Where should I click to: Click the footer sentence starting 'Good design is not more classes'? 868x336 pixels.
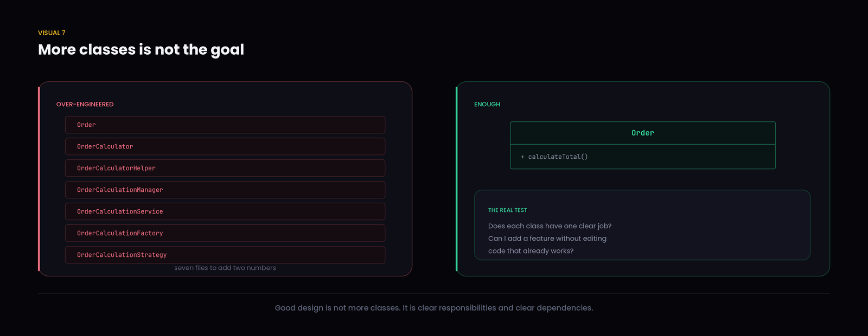434,308
